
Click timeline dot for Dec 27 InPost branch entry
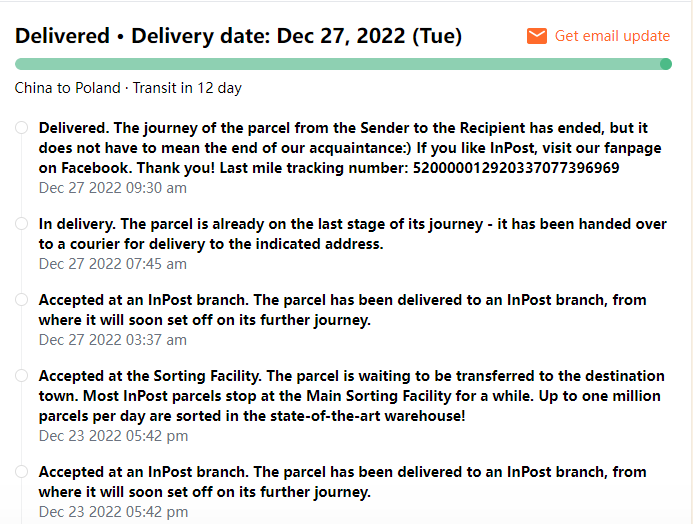[22, 300]
